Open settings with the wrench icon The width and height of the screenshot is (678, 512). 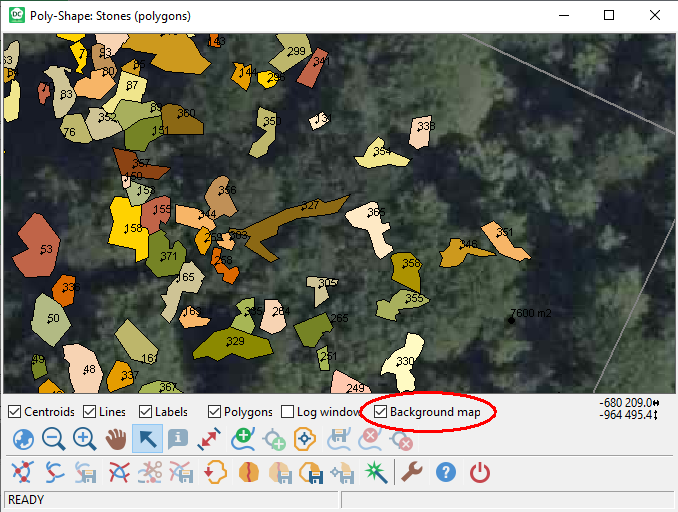coord(412,472)
